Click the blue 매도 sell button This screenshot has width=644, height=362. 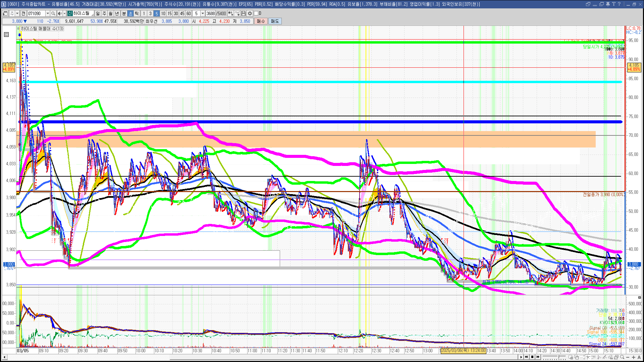click(x=275, y=21)
